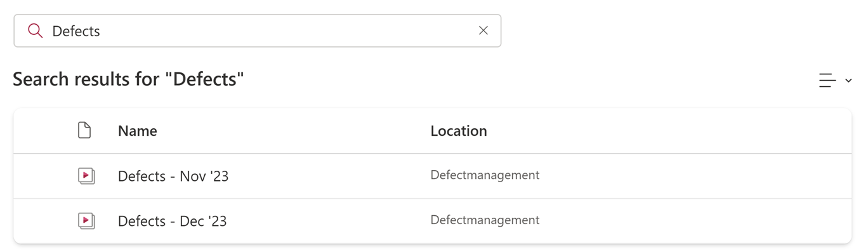868x252 pixels.
Task: Click the file type column header icon
Action: pos(84,131)
